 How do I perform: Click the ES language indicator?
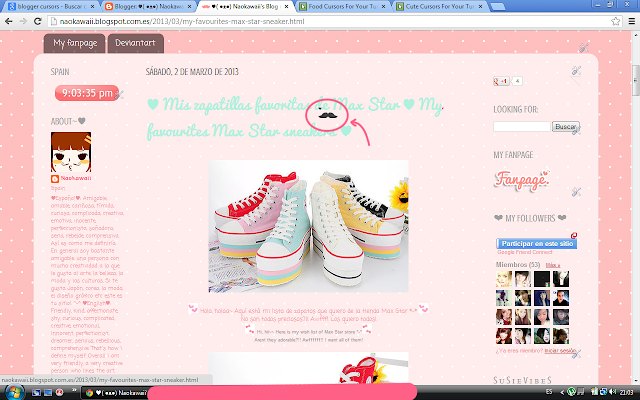(549, 392)
